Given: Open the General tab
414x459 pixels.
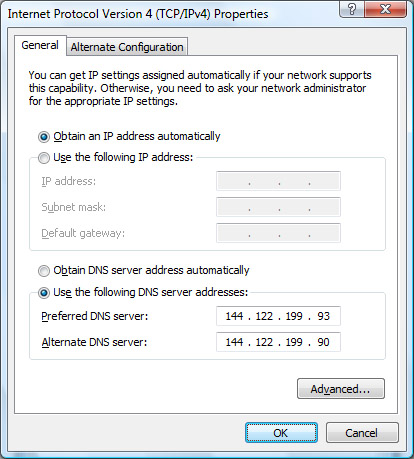Looking at the screenshot, I should (40, 45).
